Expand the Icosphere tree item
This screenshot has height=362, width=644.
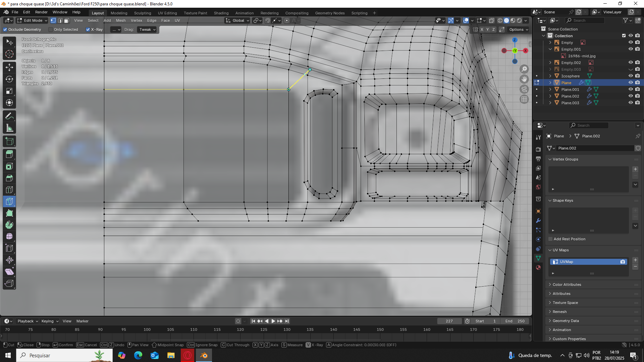tap(550, 76)
